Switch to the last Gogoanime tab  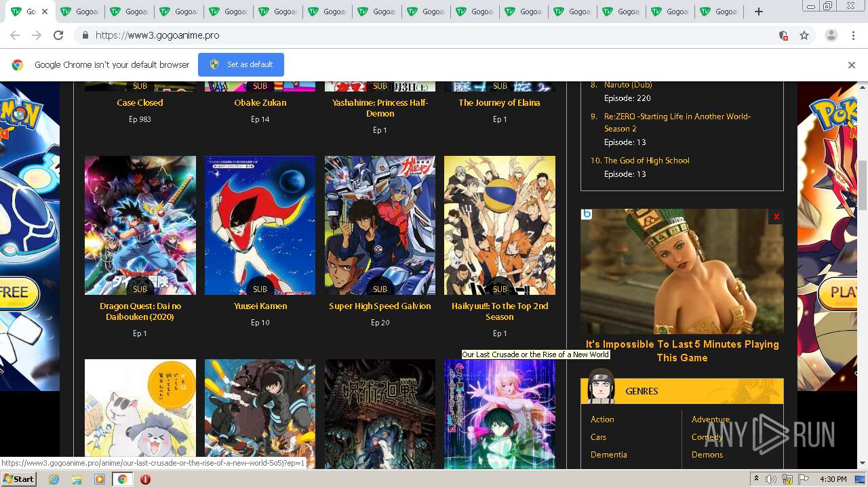(719, 12)
